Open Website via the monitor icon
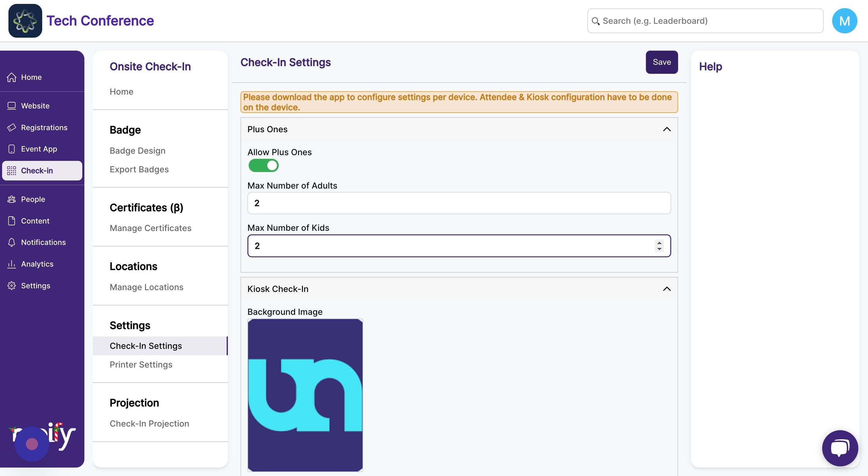868x476 pixels. click(11, 106)
